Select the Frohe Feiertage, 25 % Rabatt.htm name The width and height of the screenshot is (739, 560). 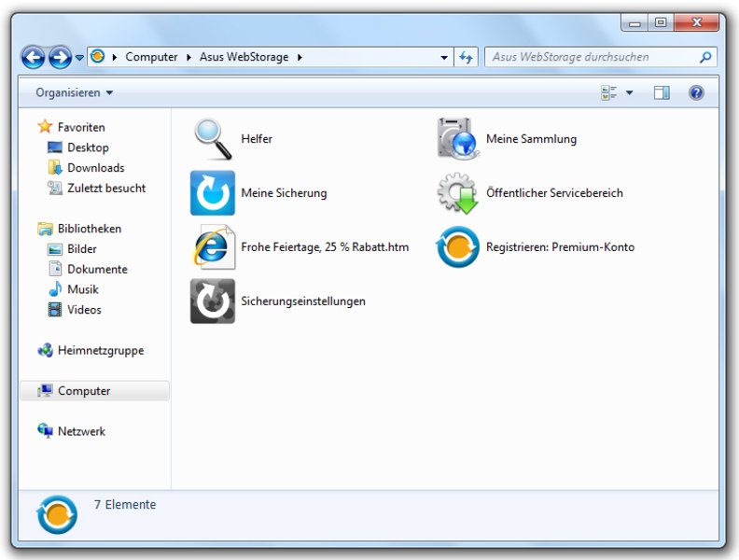[x=325, y=247]
